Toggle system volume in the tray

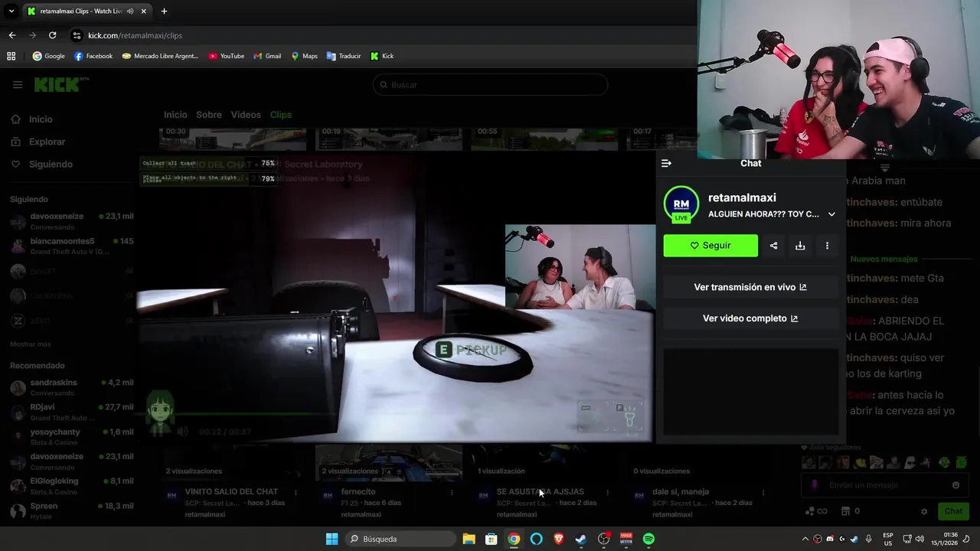(x=920, y=539)
